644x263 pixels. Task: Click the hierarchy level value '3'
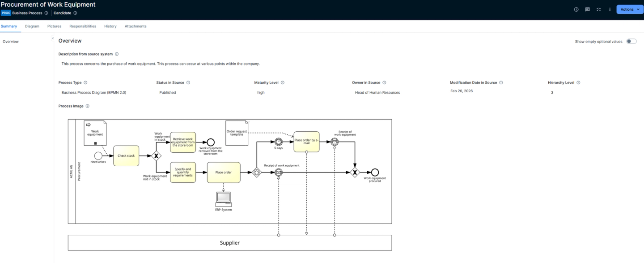552,93
